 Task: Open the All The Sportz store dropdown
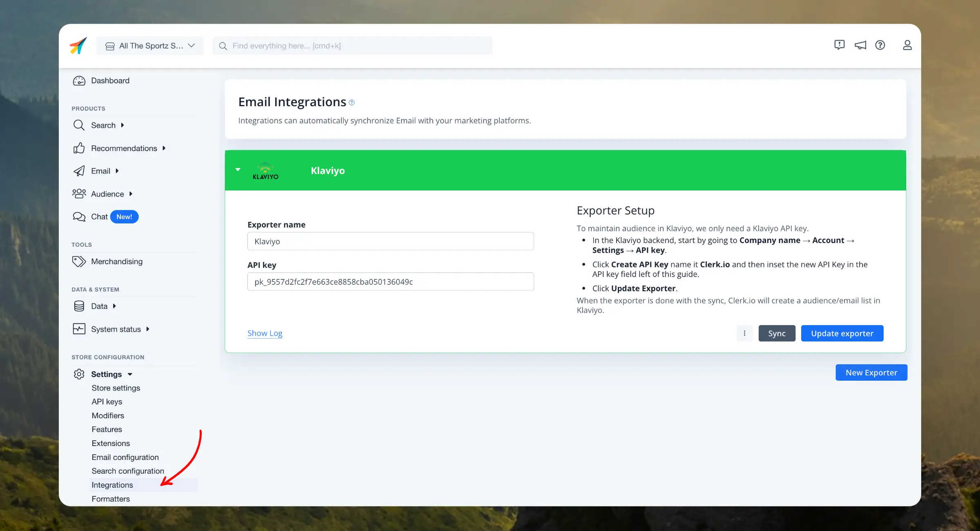pyautogui.click(x=150, y=46)
